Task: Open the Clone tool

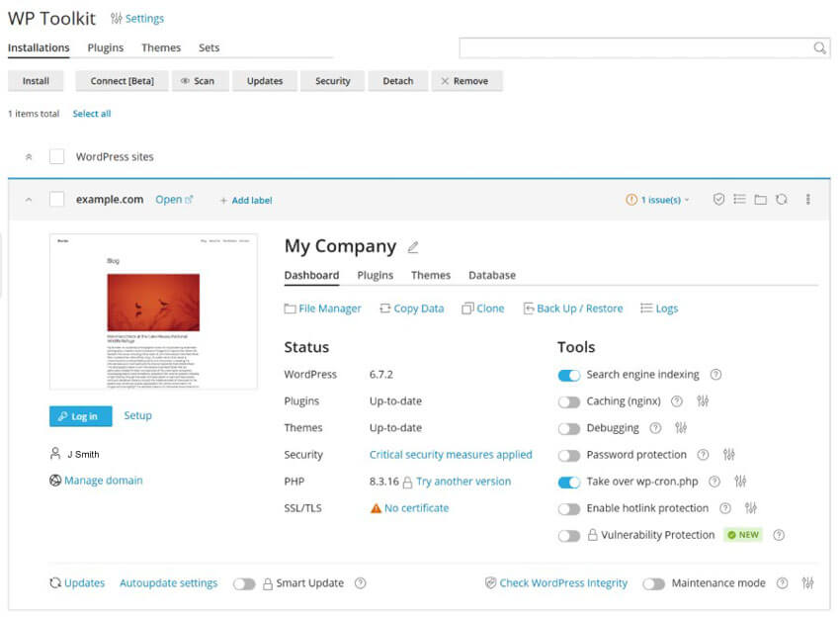Action: (x=482, y=308)
